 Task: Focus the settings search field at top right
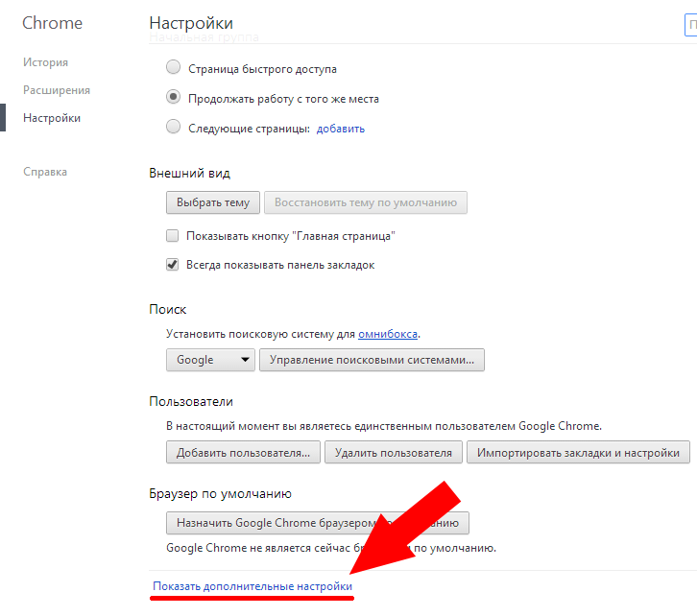point(690,25)
